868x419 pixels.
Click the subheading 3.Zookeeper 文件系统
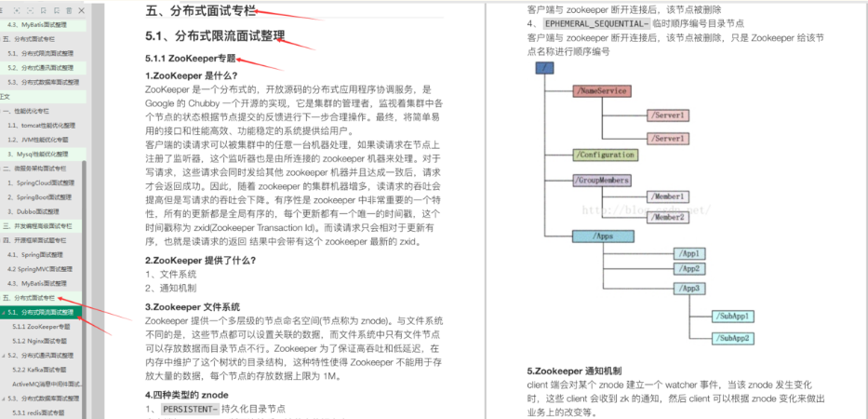193,307
